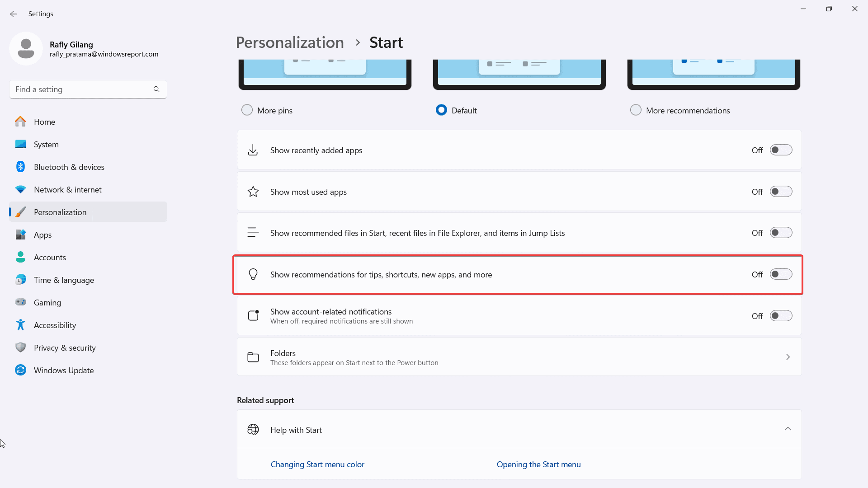
Task: Select Privacy & security in sidebar
Action: (20, 347)
